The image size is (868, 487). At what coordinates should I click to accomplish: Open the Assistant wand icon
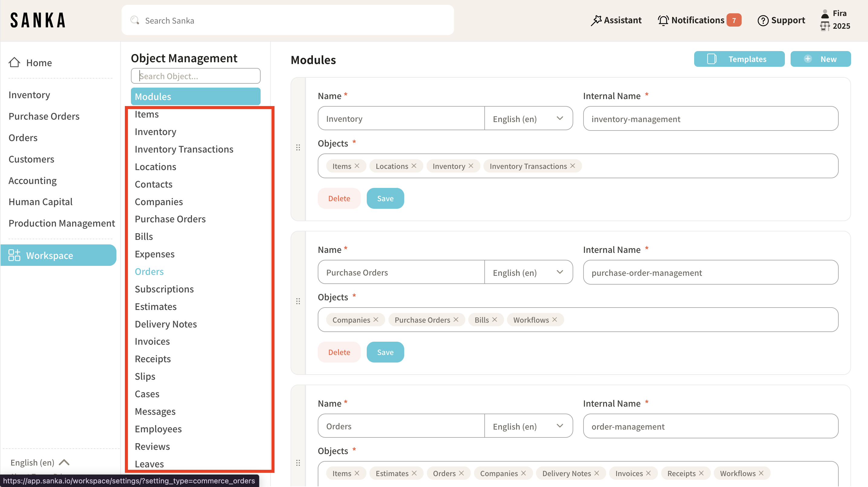596,21
